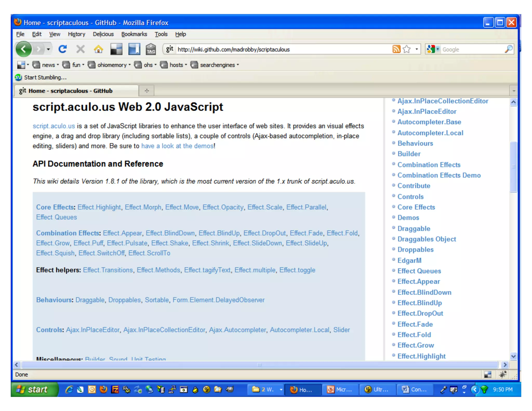The width and height of the screenshot is (532, 411).
Task: Follow the Effect.Highlight link
Action: [99, 207]
